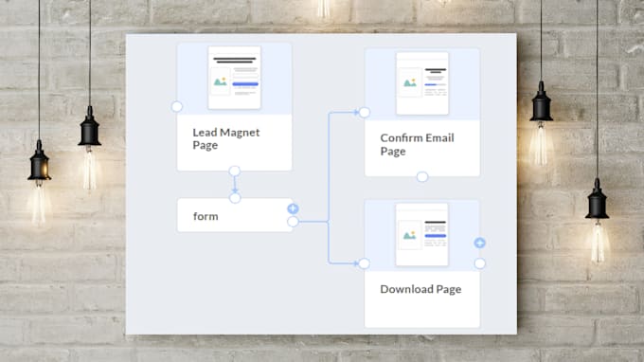
Task: Click the Confirm Email Page title
Action: (417, 144)
